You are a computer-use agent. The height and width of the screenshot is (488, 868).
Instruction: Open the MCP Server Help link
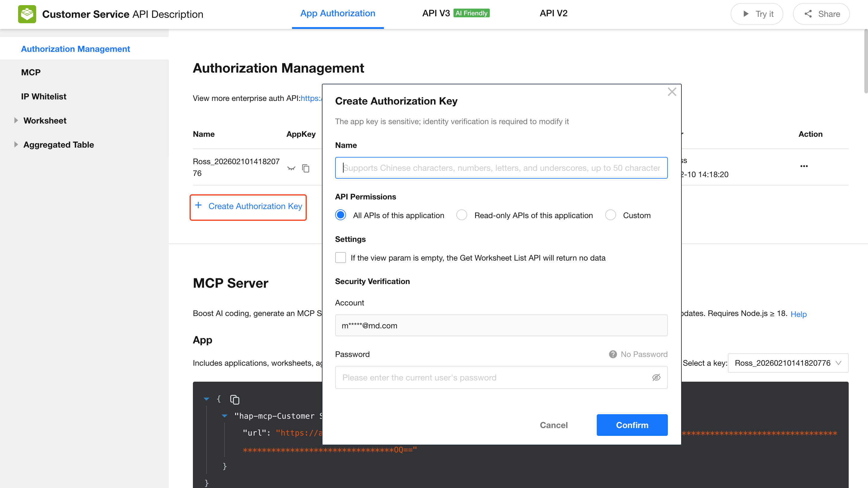click(x=799, y=314)
